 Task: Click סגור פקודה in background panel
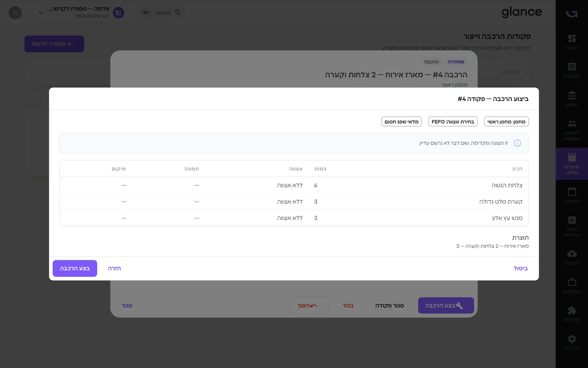pos(390,305)
